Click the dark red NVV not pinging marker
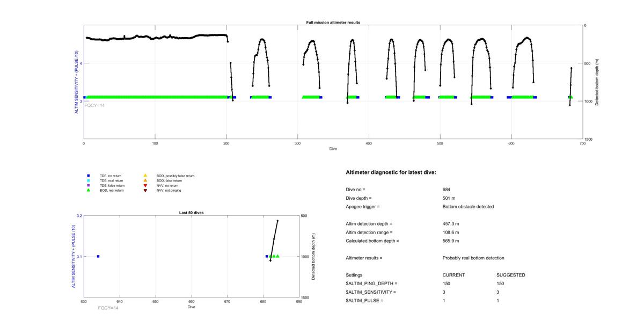The height and width of the screenshot is (334, 644). click(x=145, y=191)
